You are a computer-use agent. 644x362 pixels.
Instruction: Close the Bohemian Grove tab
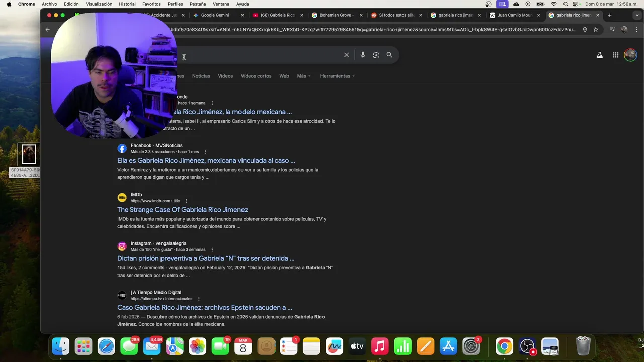[x=361, y=15]
